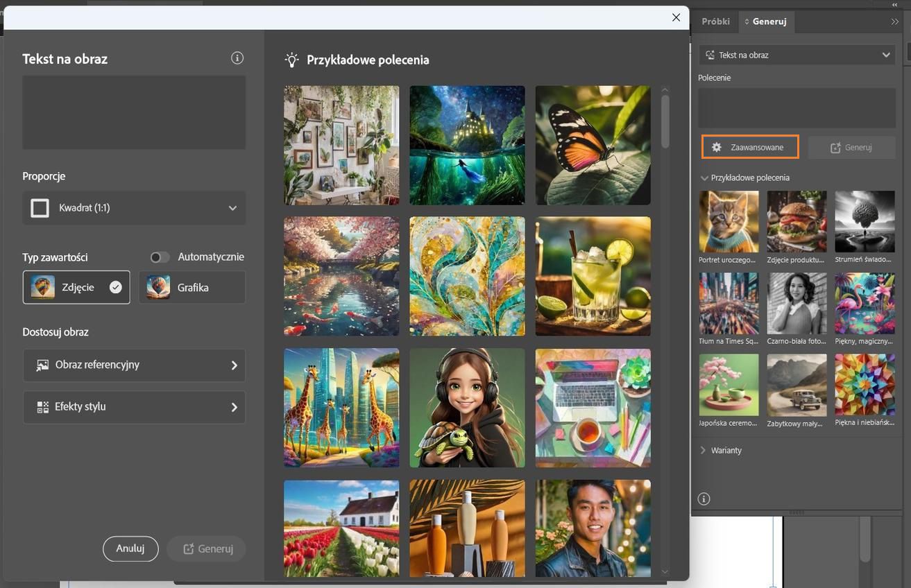
Task: Expand the Warianty section
Action: click(x=703, y=450)
